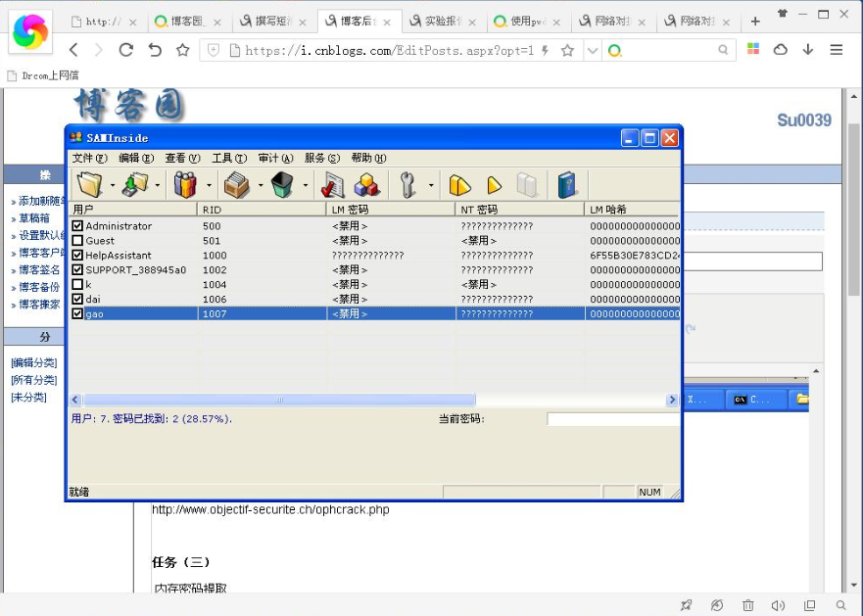Click the search magnifier in browser search box

723,50
